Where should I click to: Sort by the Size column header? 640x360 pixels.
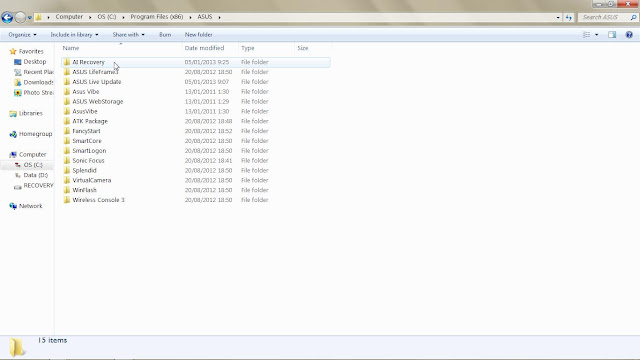click(312, 48)
